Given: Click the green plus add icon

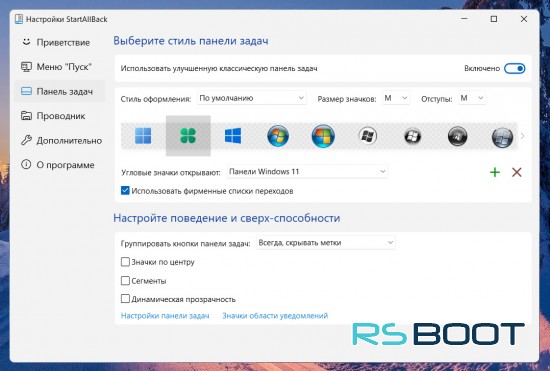Looking at the screenshot, I should click(x=495, y=172).
